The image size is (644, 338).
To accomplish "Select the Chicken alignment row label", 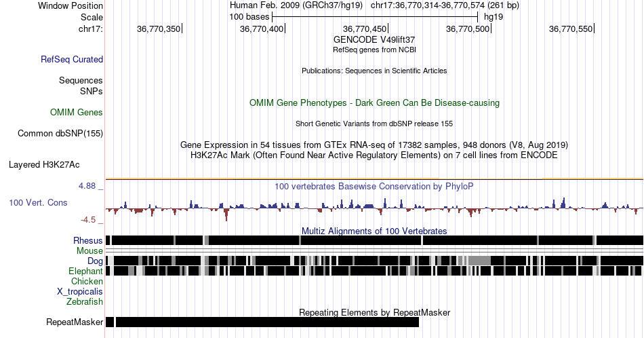I will [87, 281].
